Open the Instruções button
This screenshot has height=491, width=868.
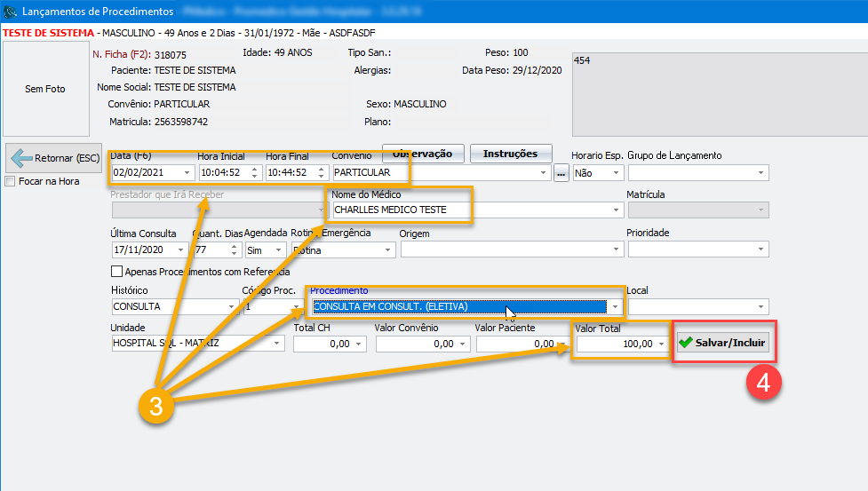(510, 154)
